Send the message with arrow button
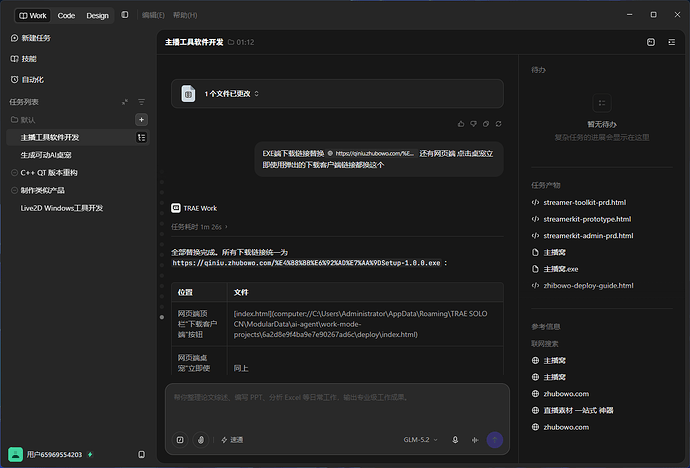 click(495, 440)
